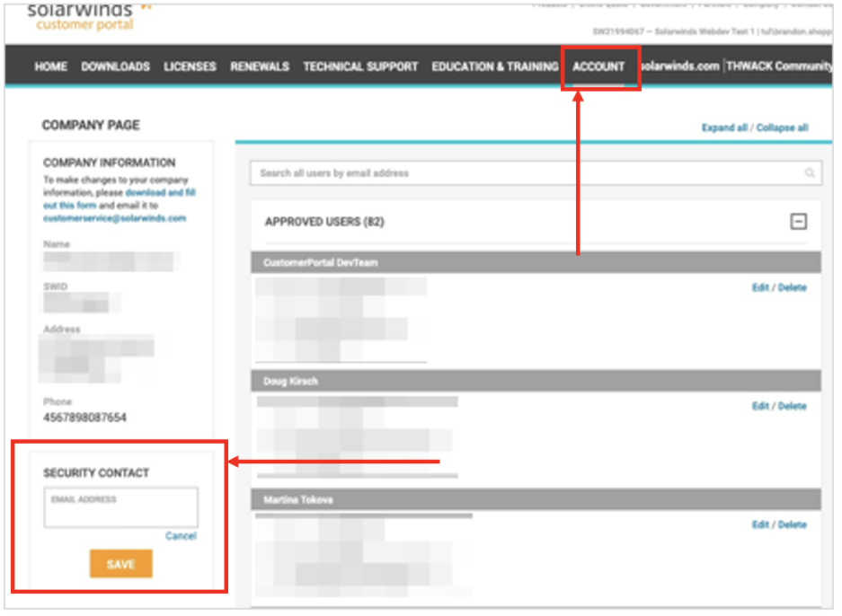Click the Collapse all link
This screenshot has width=842, height=616.
pyautogui.click(x=783, y=128)
